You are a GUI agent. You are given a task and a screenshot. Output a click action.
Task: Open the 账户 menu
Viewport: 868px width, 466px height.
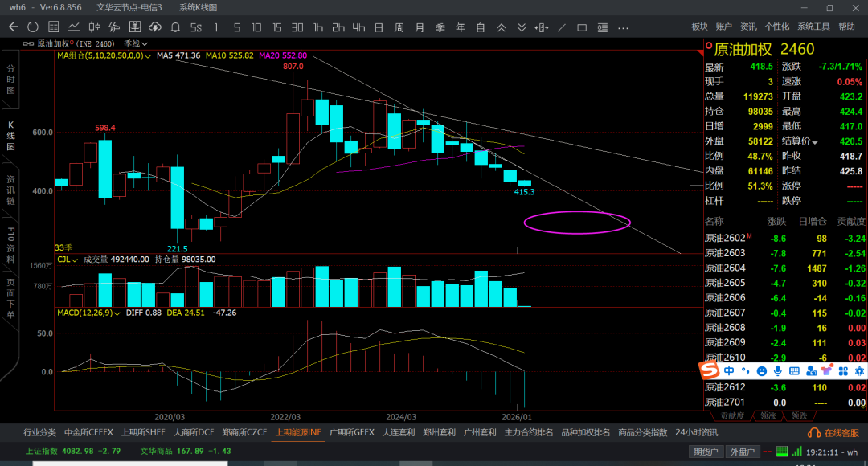(723, 27)
